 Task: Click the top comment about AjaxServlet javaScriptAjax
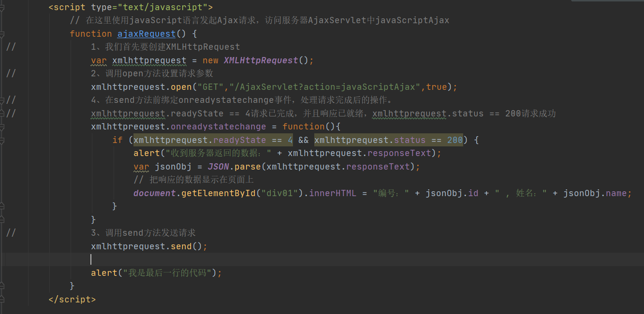260,20
